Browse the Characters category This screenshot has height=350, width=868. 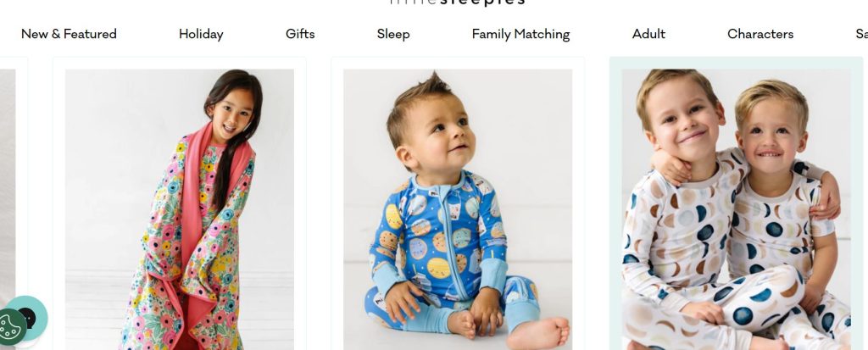[760, 34]
